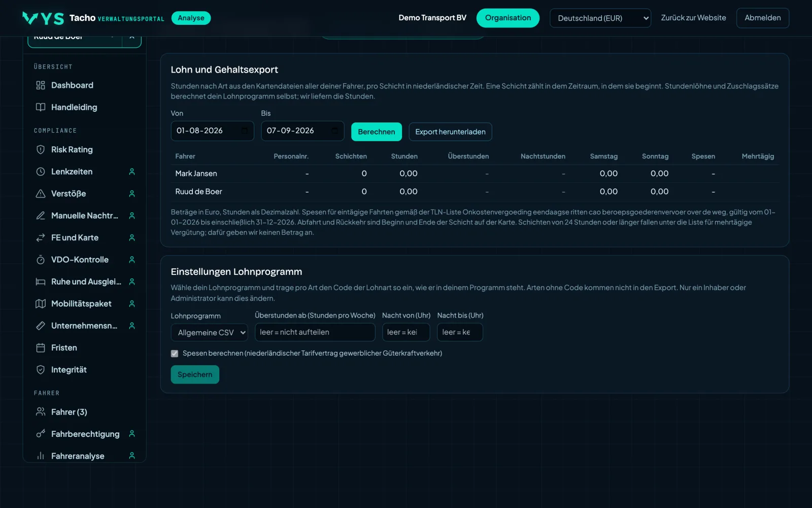
Task: Open calendar picker for Von date
Action: coord(244,131)
